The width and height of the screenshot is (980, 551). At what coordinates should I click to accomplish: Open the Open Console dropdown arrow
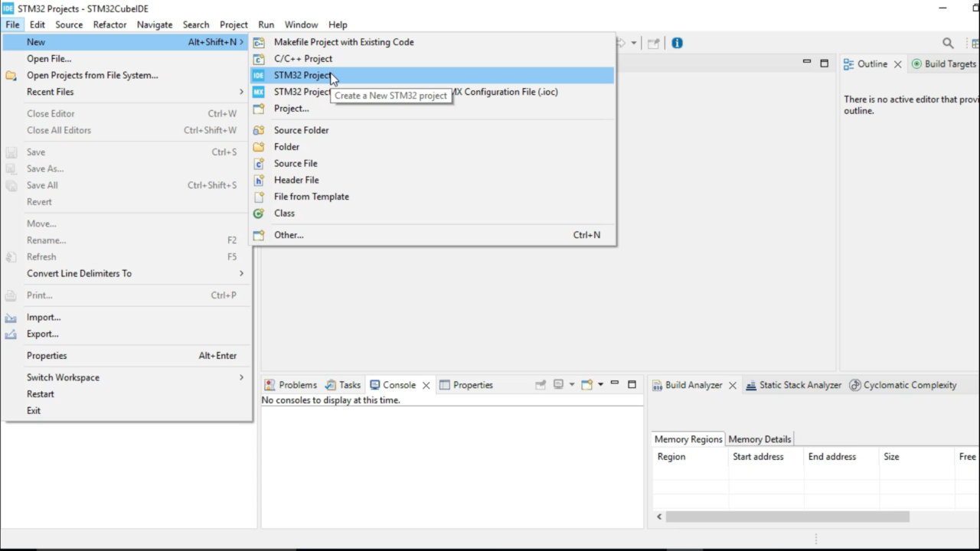(x=600, y=385)
